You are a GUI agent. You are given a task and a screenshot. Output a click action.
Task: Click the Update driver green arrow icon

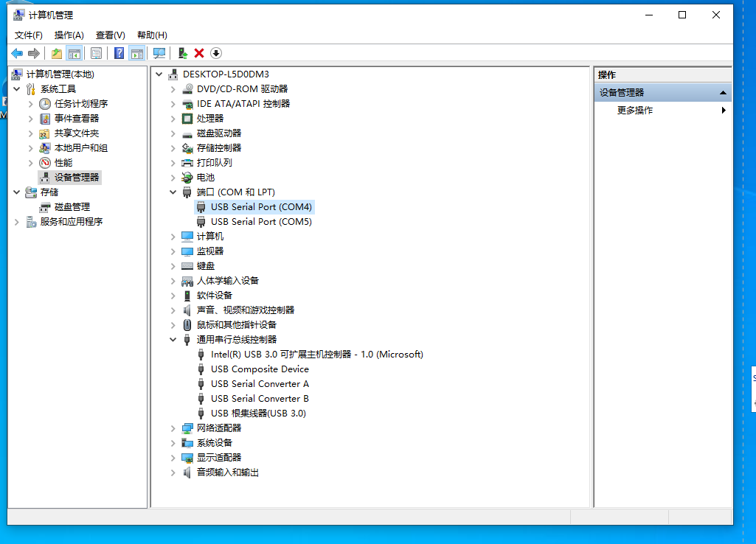(183, 53)
